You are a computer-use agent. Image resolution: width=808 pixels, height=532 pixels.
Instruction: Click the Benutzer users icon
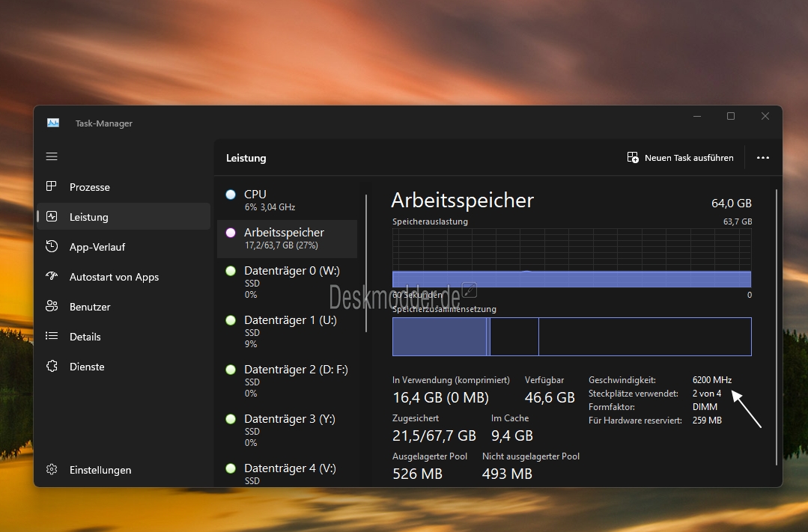pyautogui.click(x=52, y=307)
